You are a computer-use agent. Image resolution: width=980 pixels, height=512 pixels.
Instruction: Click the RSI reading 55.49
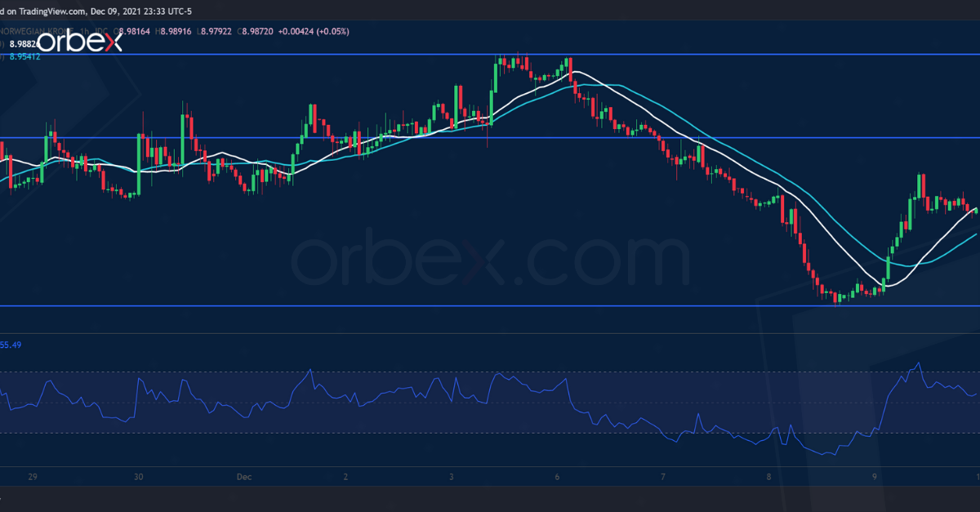[11, 345]
